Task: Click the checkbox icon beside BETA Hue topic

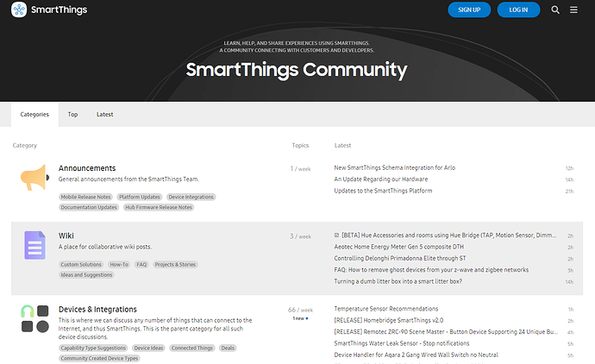Action: [x=336, y=235]
